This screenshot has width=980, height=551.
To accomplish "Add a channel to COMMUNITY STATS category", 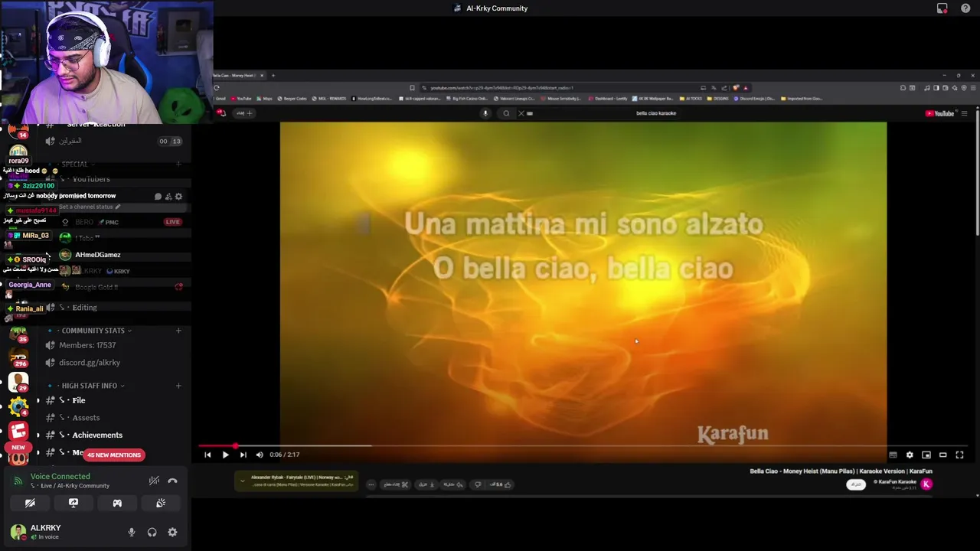I will tap(178, 331).
